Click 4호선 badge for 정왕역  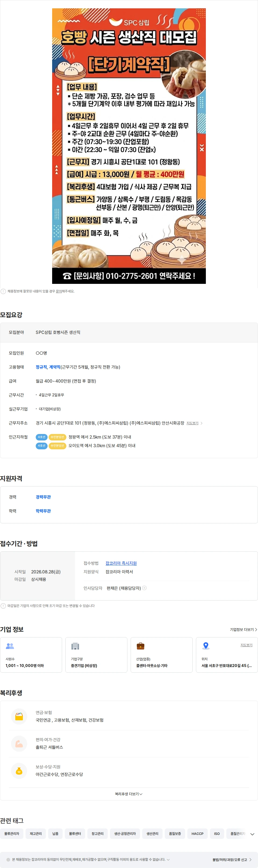pyautogui.click(x=41, y=437)
